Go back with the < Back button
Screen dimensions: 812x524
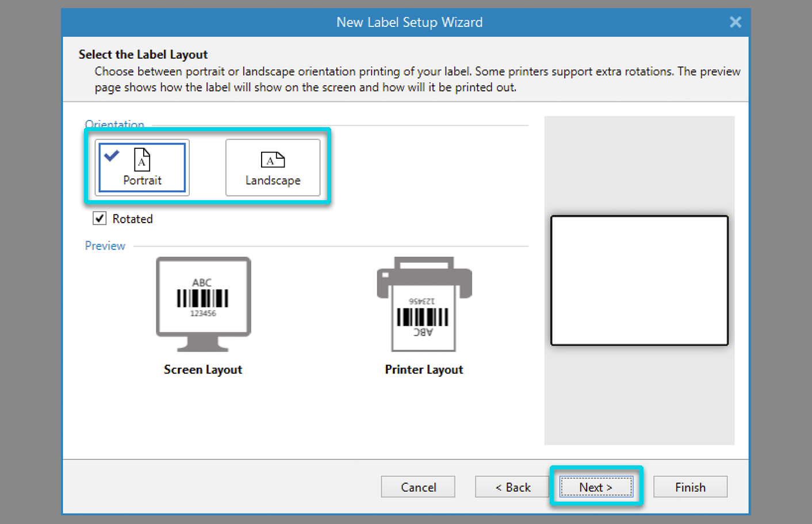(512, 487)
